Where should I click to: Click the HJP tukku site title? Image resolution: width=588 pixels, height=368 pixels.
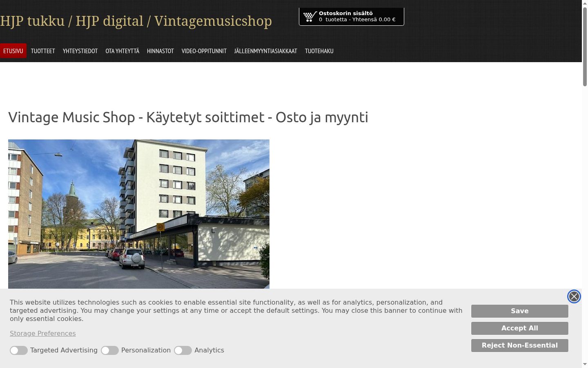pos(136,21)
